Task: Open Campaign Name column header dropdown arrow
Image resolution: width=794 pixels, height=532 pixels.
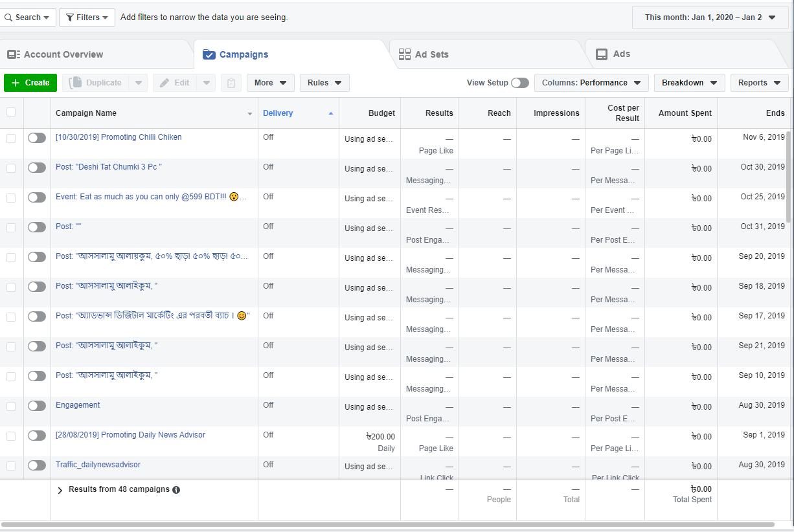Action: (250, 114)
